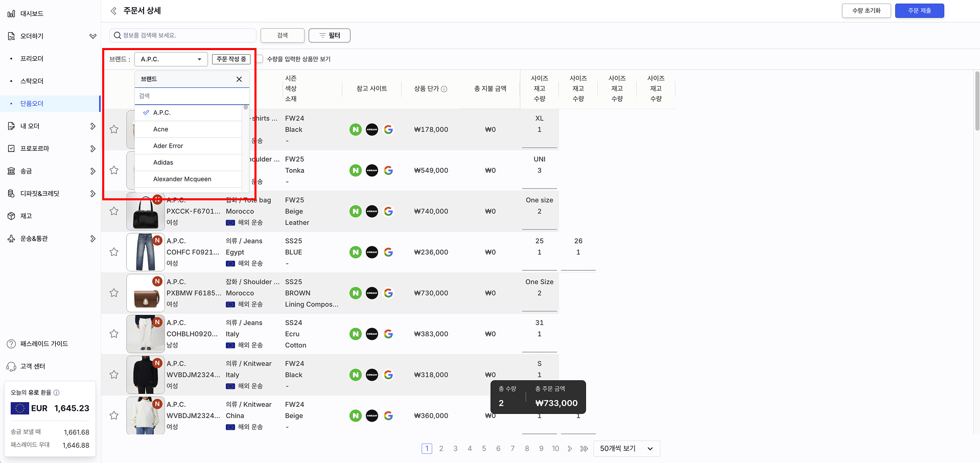The width and height of the screenshot is (980, 463).
Task: Click the 수량 초기화 button
Action: (866, 11)
